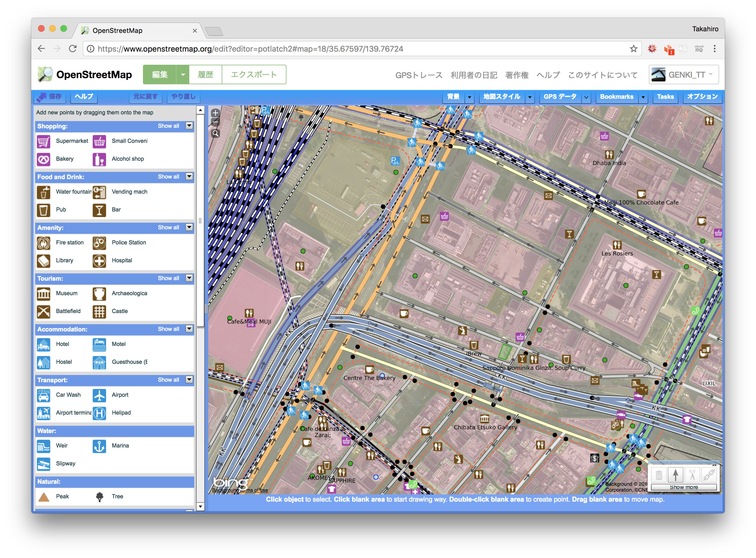Select the Marina anchor icon

pyautogui.click(x=99, y=446)
